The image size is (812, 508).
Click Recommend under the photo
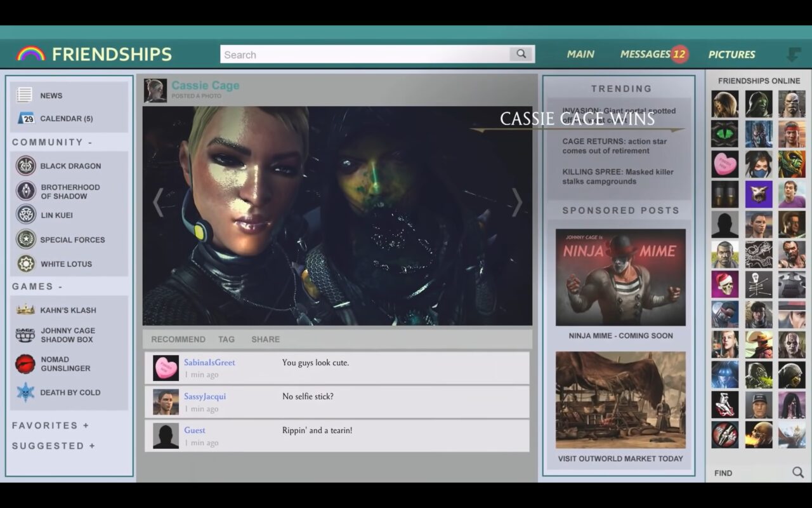[178, 339]
